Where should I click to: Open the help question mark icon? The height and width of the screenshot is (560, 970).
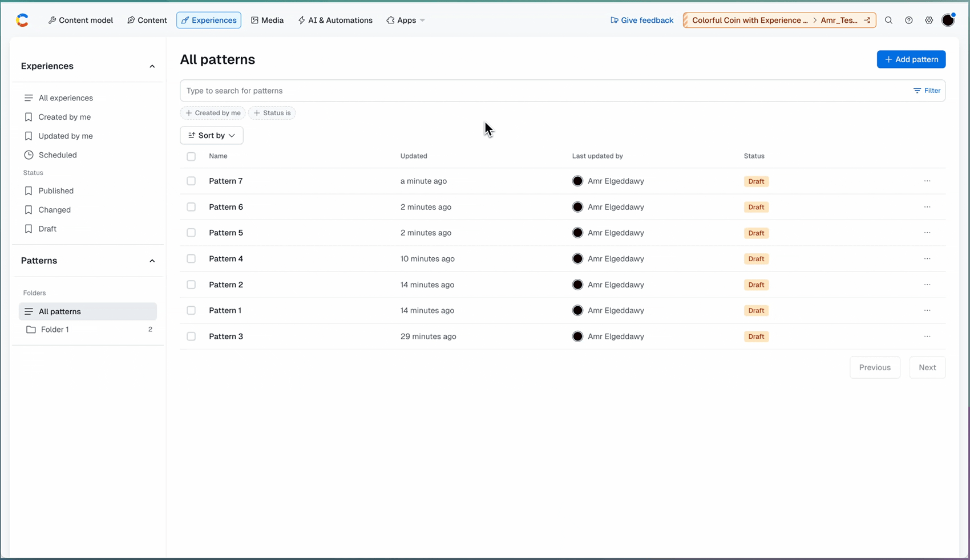909,20
